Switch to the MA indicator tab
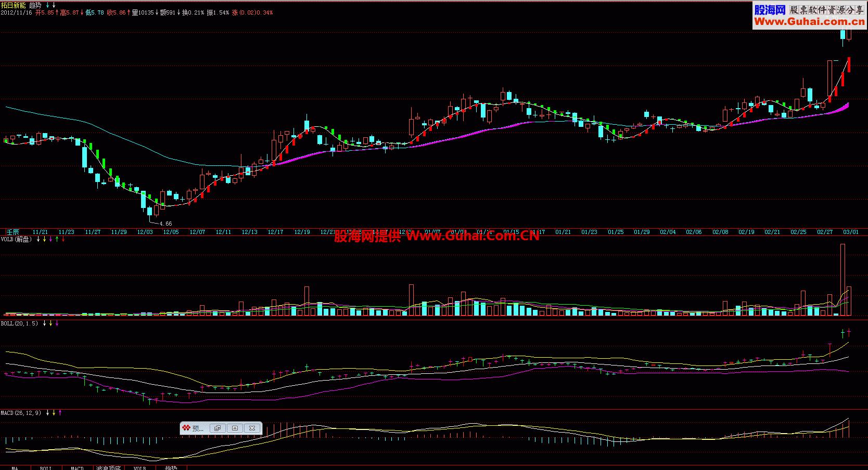 (15, 468)
